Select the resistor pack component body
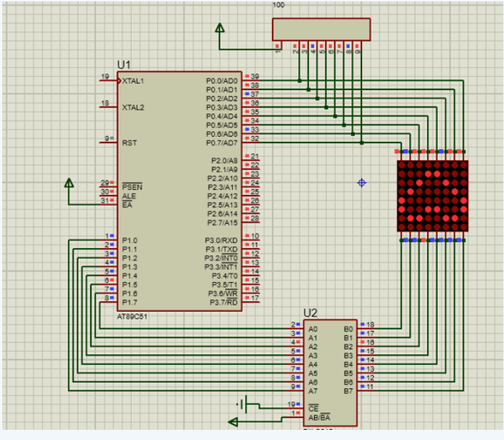Image resolution: width=504 pixels, height=440 pixels. click(321, 30)
